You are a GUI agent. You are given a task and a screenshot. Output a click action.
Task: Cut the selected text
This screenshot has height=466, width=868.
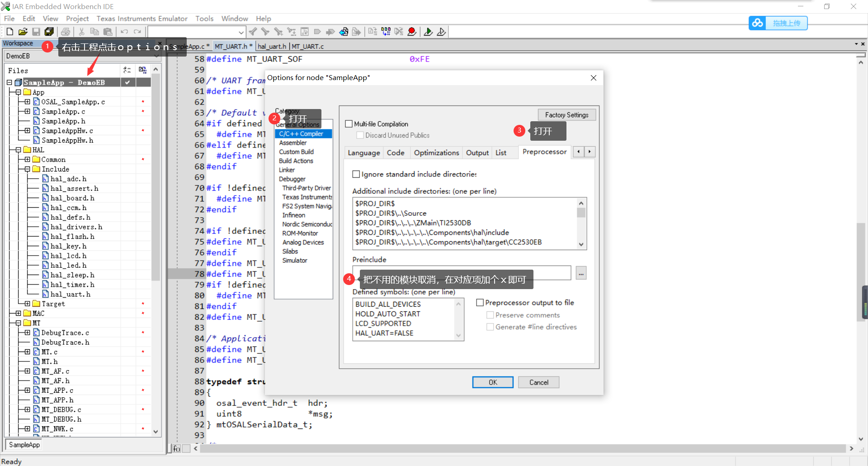pyautogui.click(x=81, y=32)
